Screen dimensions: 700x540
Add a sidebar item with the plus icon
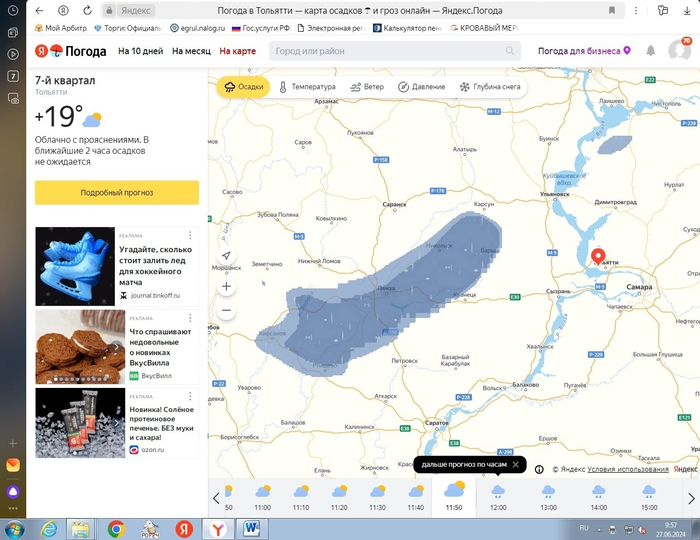13,443
